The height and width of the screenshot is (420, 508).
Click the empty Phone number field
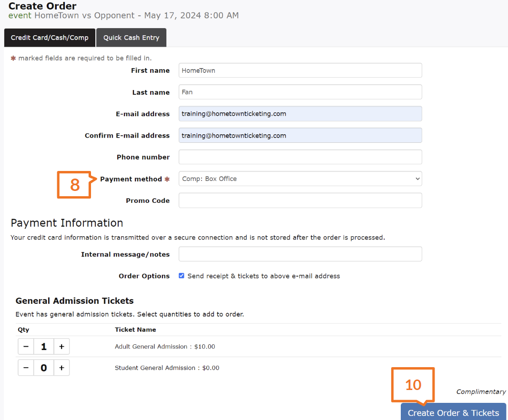click(x=300, y=157)
